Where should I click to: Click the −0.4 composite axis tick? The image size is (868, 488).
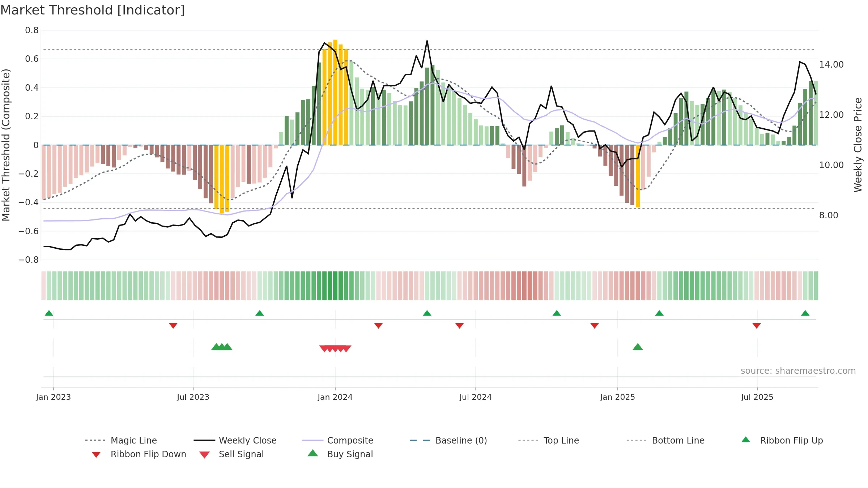point(29,202)
